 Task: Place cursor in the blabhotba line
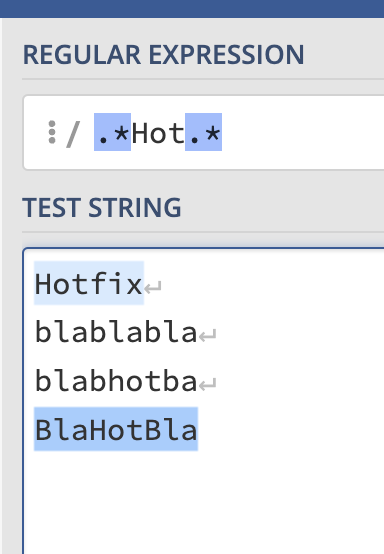coord(116,381)
